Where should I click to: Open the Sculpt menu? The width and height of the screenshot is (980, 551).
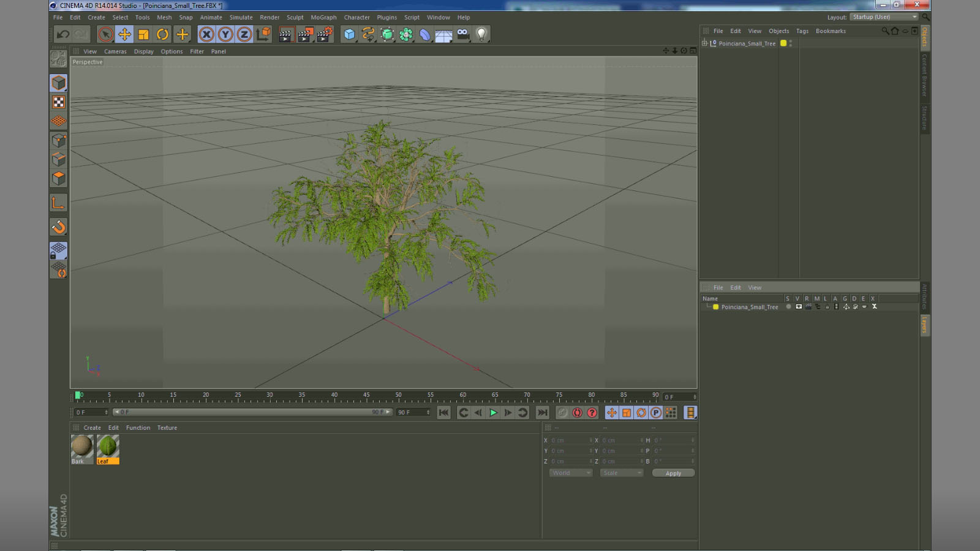click(295, 18)
